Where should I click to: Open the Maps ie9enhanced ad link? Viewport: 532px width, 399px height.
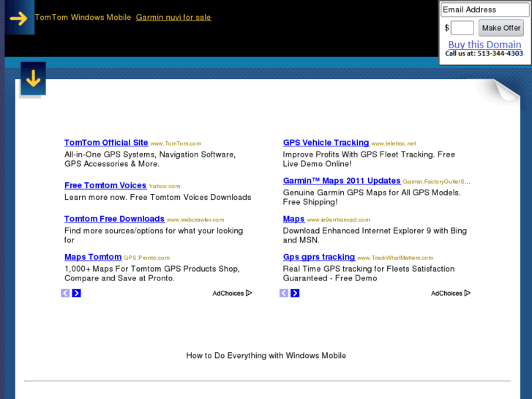click(293, 219)
